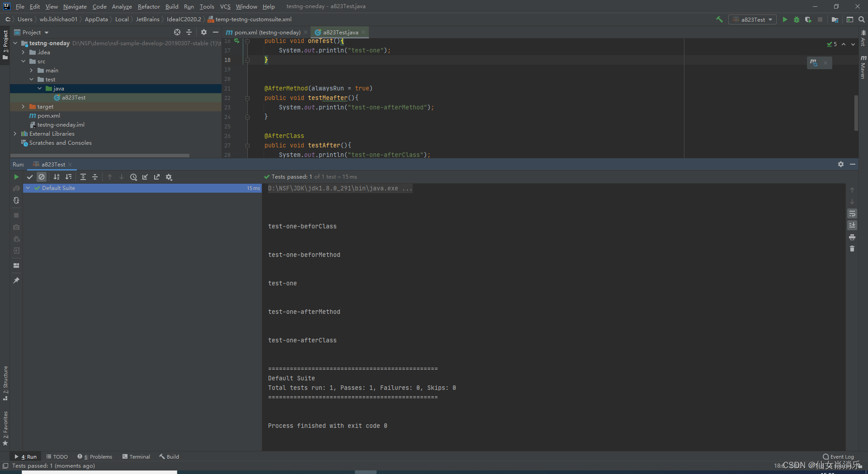
Task: Toggle scroll to end of console
Action: 852,225
